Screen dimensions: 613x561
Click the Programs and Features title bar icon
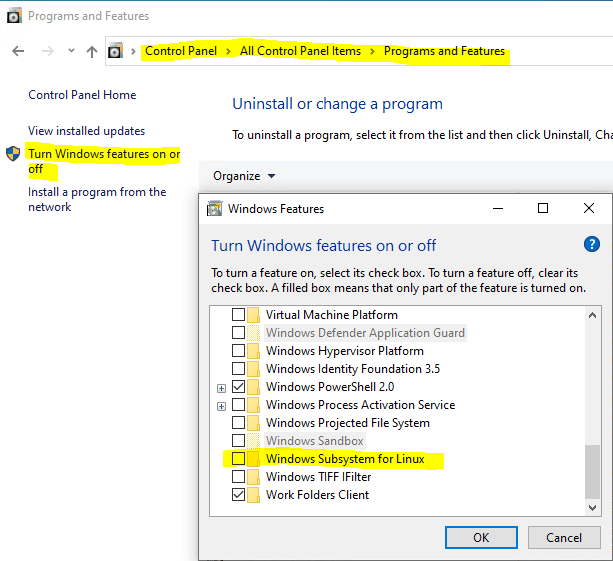point(14,16)
